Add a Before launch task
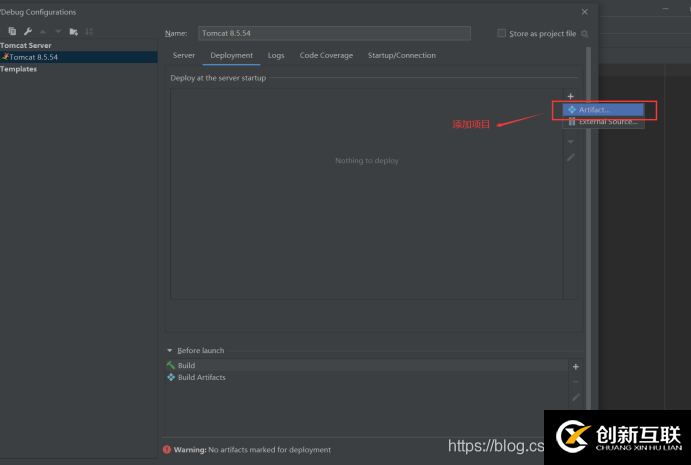 (x=576, y=367)
